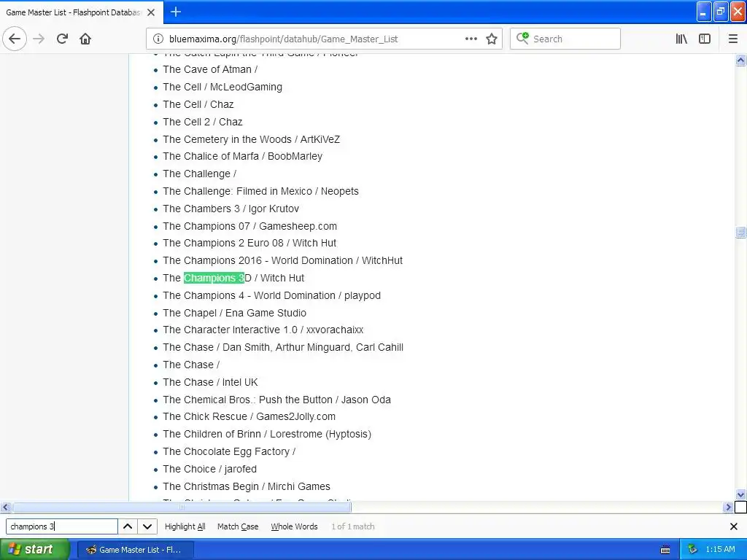The height and width of the screenshot is (560, 747).
Task: Click 'The Chalice of Marfa / BoobMarley'
Action: (242, 156)
